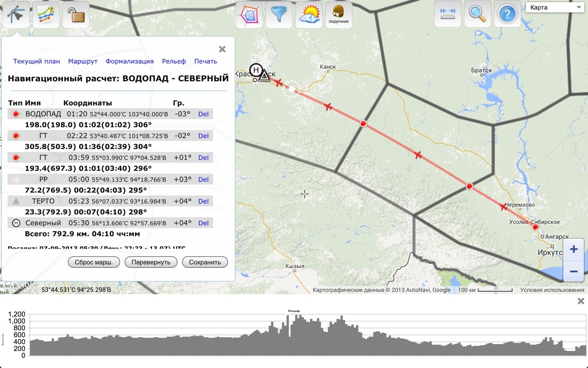Open the magnifying glass search tool
588x368 pixels.
(x=477, y=14)
